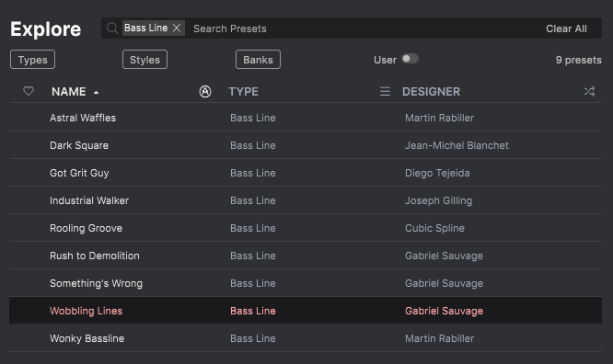Click designer Diego Tejeida
The width and height of the screenshot is (613, 364).
[437, 173]
